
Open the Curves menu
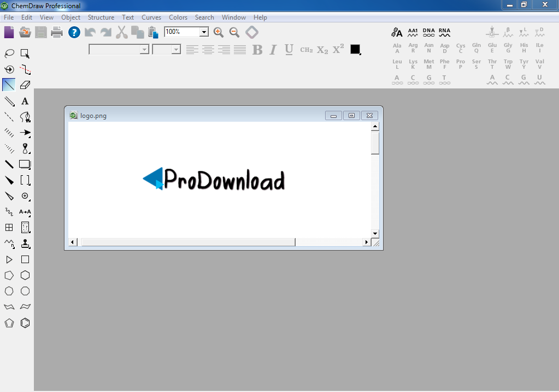pyautogui.click(x=151, y=17)
